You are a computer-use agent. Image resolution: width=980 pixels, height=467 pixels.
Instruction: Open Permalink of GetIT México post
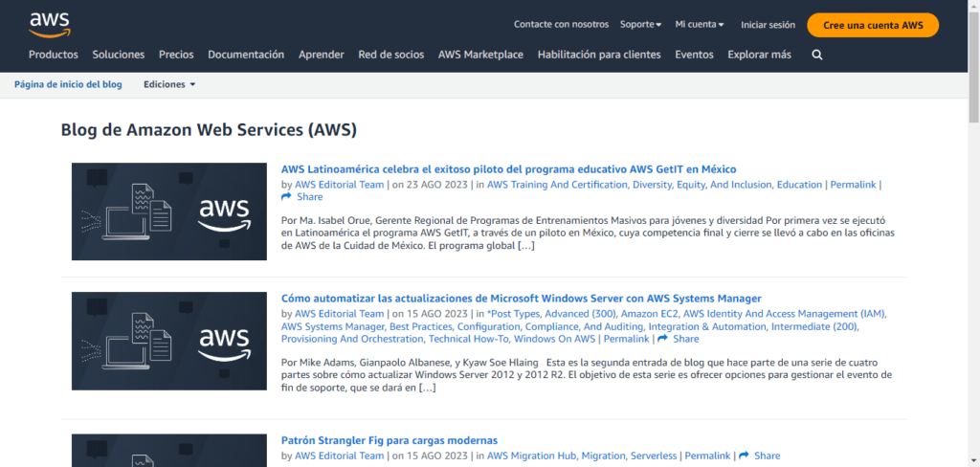[x=853, y=185]
